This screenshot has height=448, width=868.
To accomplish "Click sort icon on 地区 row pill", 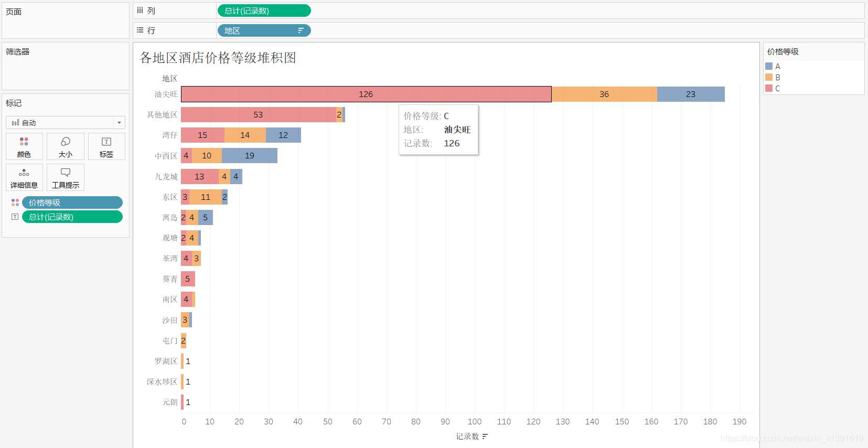I will (301, 30).
